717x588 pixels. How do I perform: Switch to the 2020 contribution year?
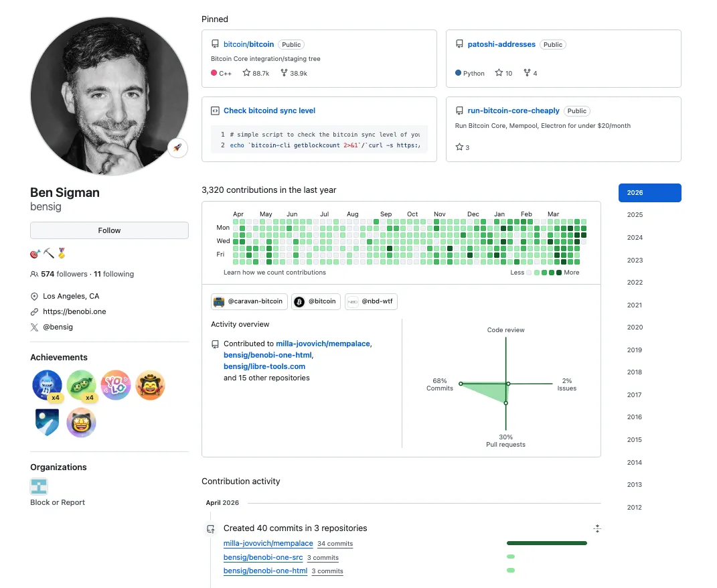[x=635, y=327]
